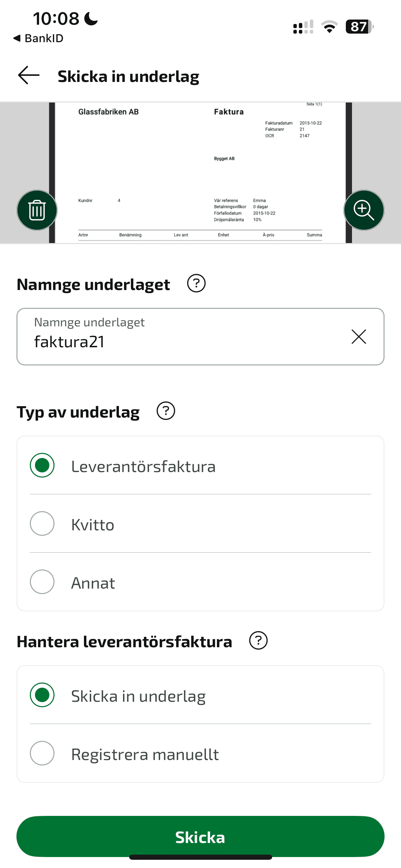
Task: Tap the battery indicator in the status bar
Action: tap(359, 27)
